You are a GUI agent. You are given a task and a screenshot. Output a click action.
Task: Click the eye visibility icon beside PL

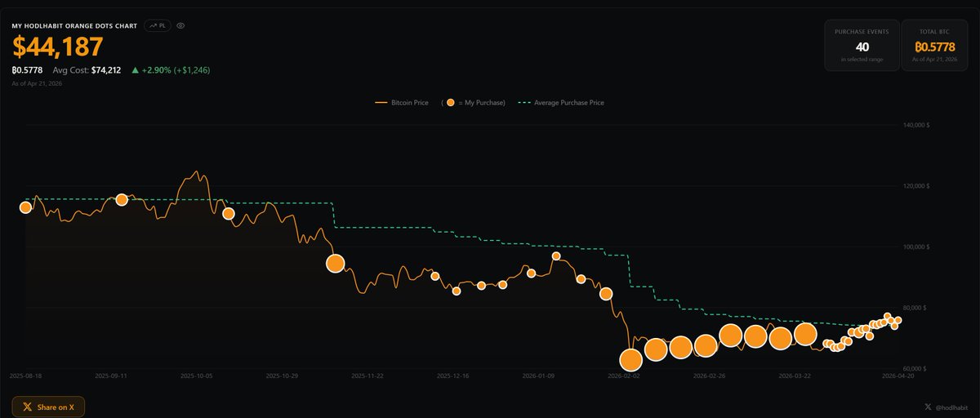coord(180,25)
